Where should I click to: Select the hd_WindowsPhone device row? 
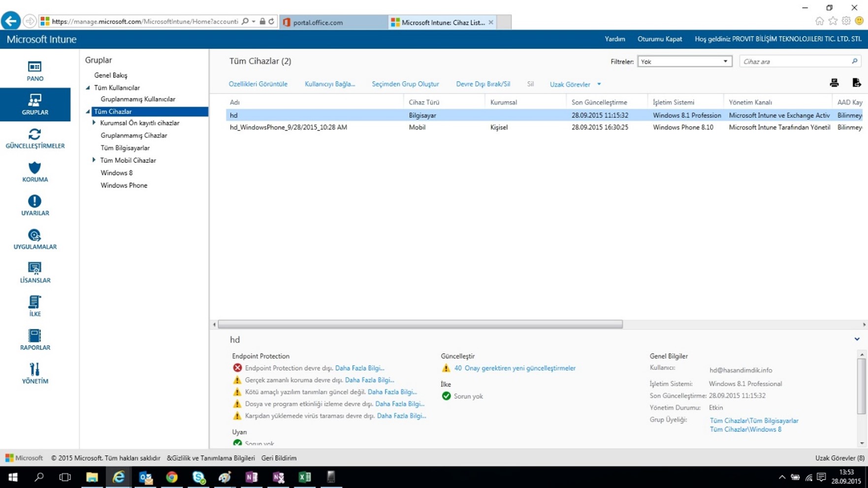coord(545,127)
